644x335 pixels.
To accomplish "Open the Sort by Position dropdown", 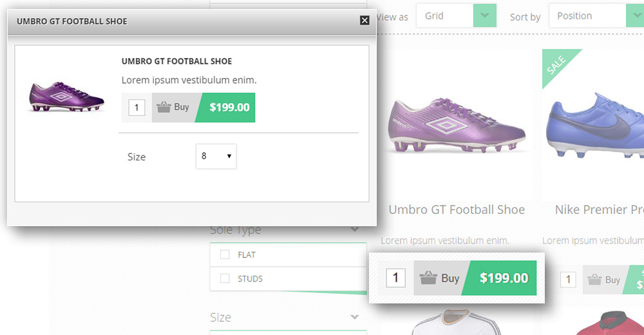I will (633, 15).
